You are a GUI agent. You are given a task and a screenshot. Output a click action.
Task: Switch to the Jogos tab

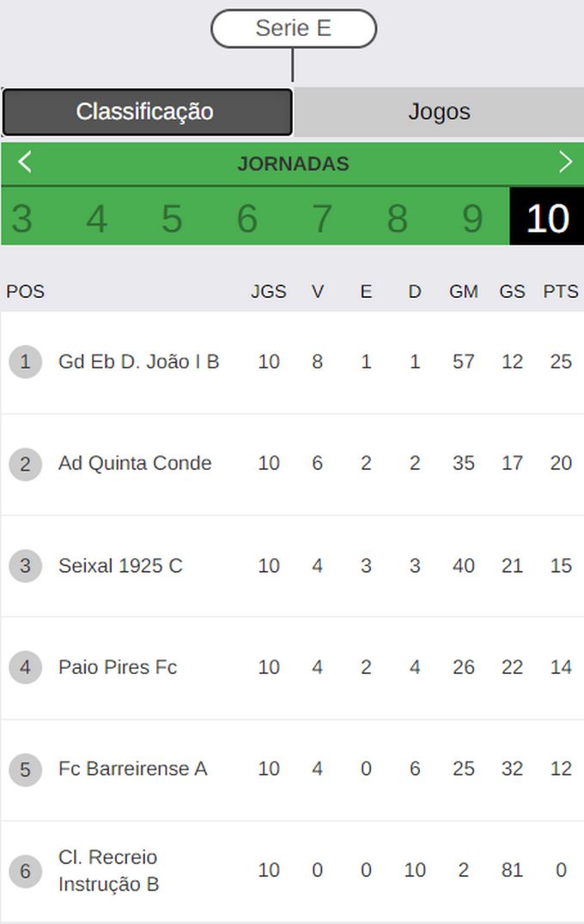click(439, 112)
